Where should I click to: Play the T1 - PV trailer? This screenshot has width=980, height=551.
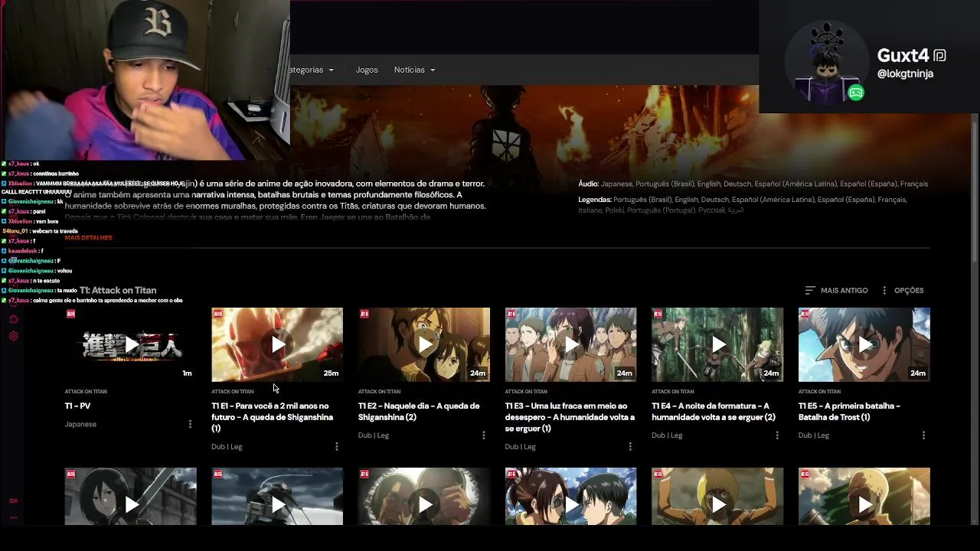[x=131, y=344]
